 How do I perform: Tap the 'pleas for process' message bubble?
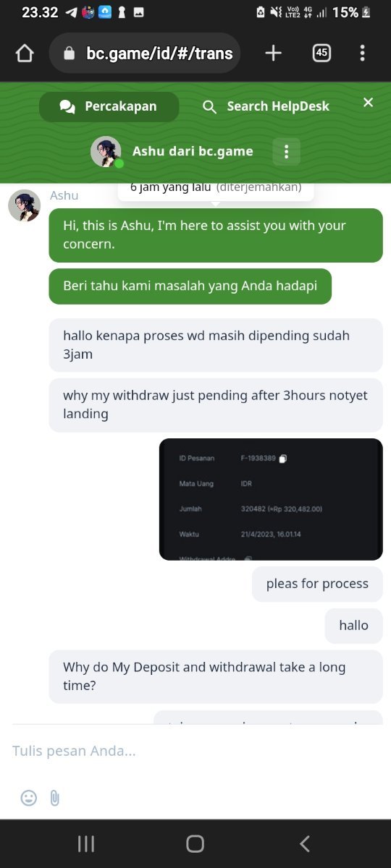pos(317,584)
